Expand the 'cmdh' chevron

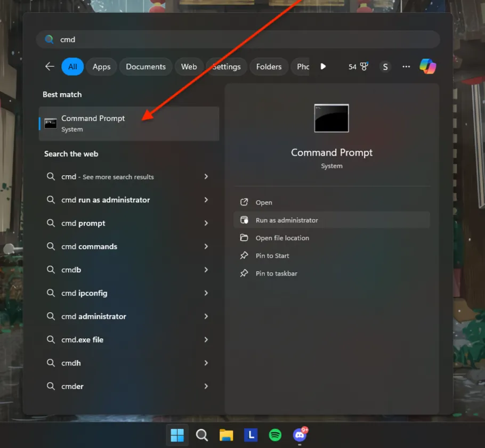point(206,363)
